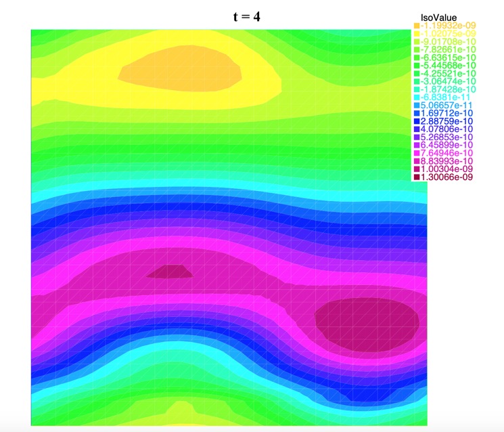The image size is (504, 432).
Task: Click the legend value 5.26853e-10
Action: pos(446,137)
